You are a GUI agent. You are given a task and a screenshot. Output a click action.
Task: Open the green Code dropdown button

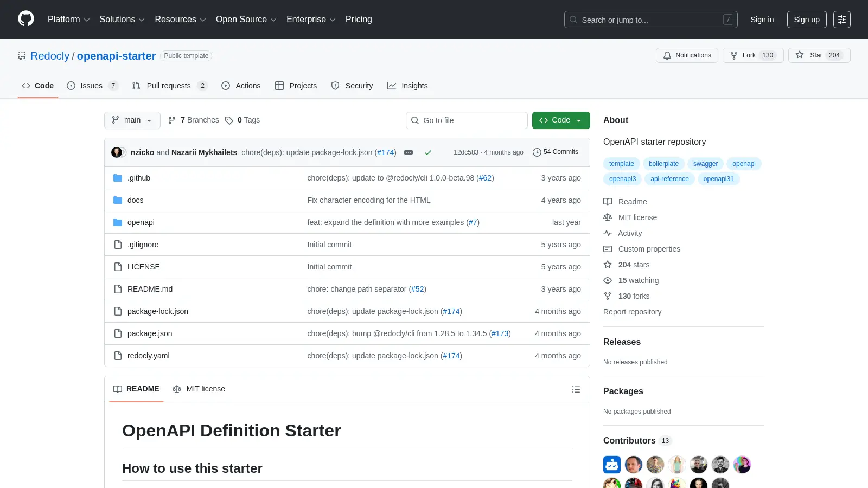[561, 120]
